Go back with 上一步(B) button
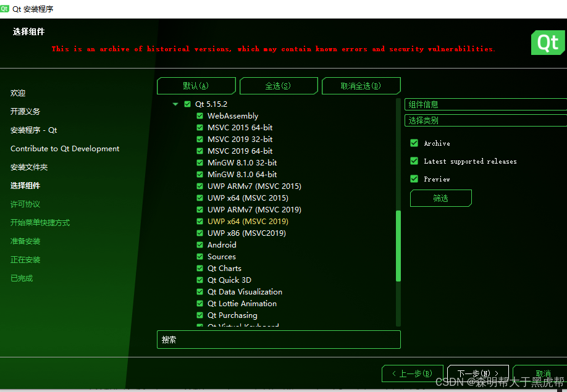Image resolution: width=567 pixels, height=392 pixels. [413, 373]
